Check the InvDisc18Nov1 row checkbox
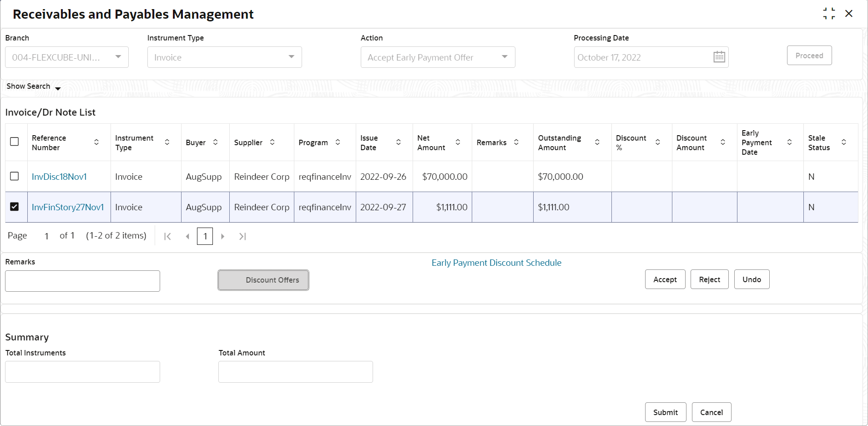This screenshot has width=868, height=426. [15, 176]
